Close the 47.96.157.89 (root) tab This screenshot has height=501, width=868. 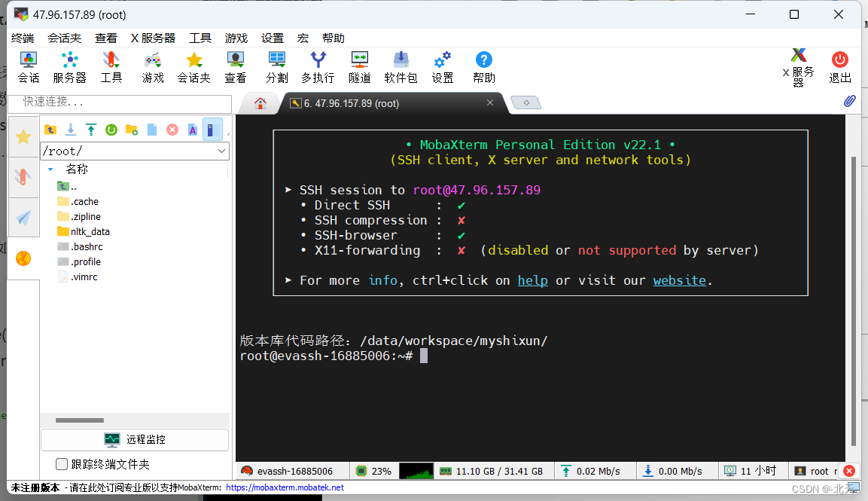490,102
